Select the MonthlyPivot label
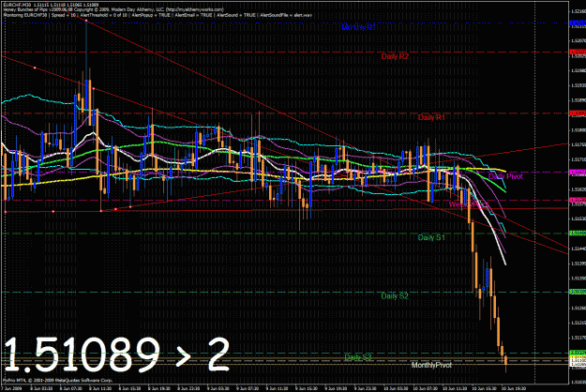 (431, 365)
